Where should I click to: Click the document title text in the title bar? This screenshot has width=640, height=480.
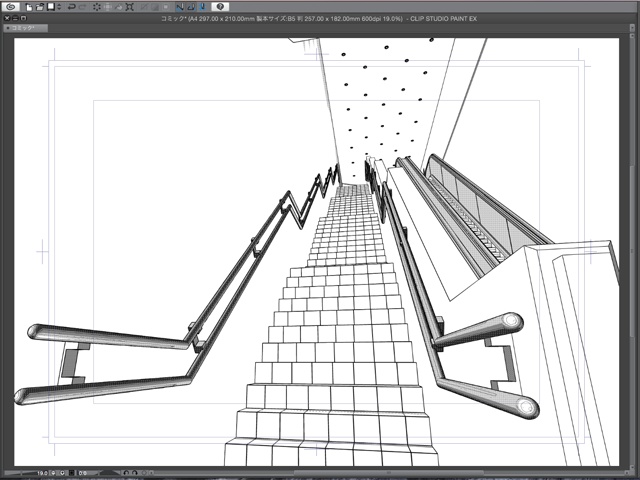click(319, 18)
